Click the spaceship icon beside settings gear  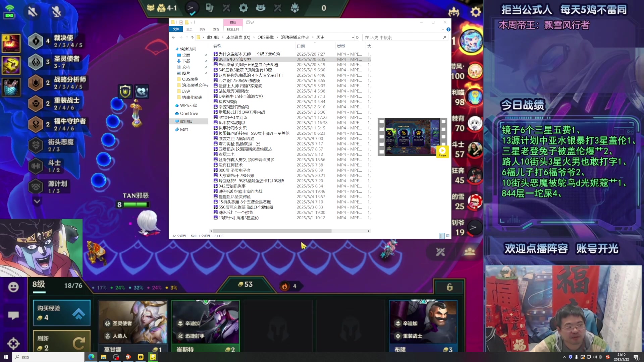coord(454,12)
